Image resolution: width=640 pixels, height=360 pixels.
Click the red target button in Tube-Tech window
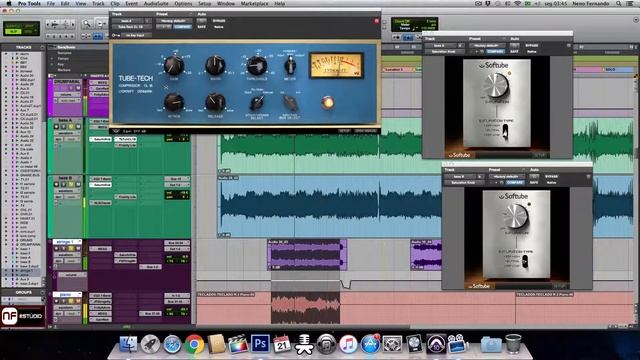376,21
